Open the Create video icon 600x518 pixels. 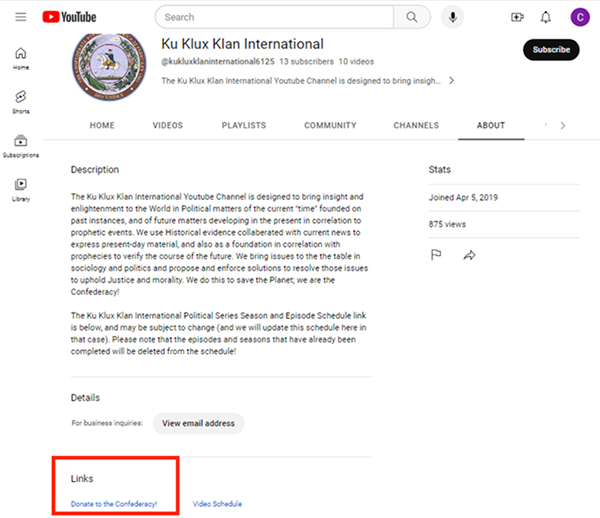click(x=517, y=17)
